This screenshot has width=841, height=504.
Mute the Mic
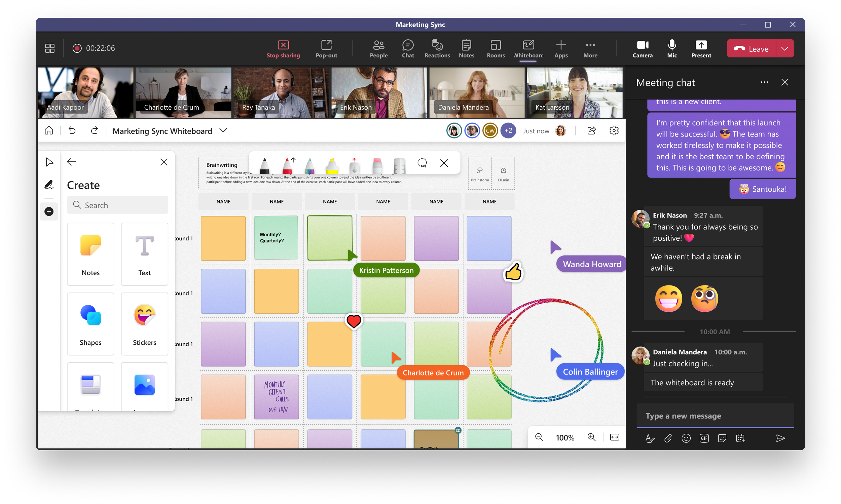point(672,48)
